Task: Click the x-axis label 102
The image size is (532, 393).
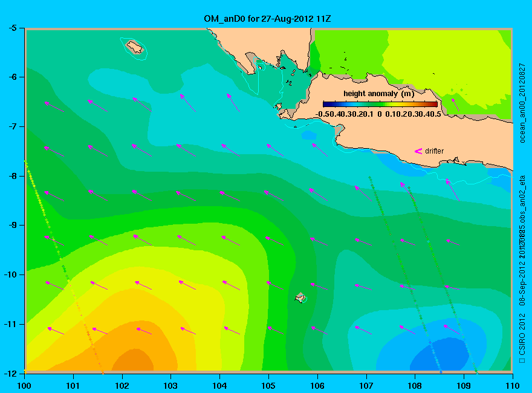Action: click(x=122, y=386)
